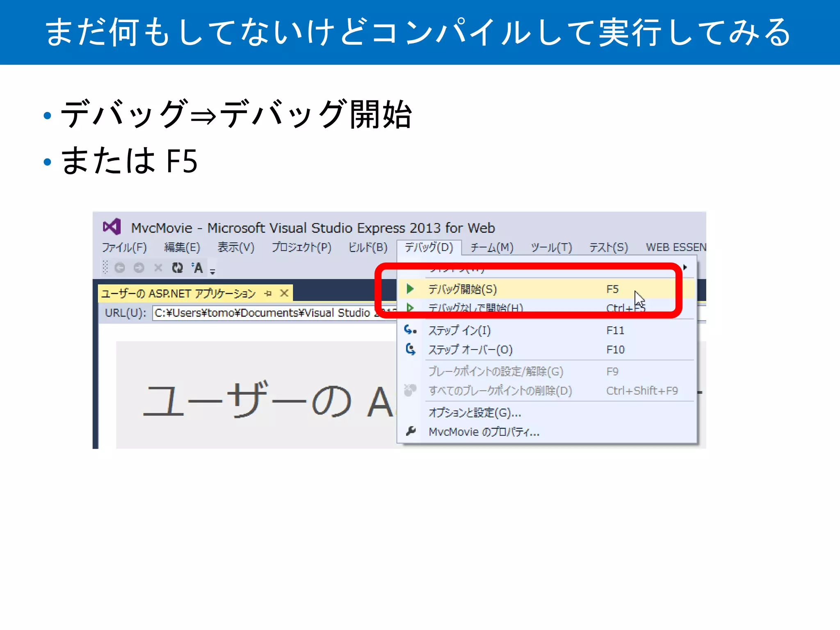Open the 編集(E) menu
Viewport: 840px width, 630px height.
[182, 247]
